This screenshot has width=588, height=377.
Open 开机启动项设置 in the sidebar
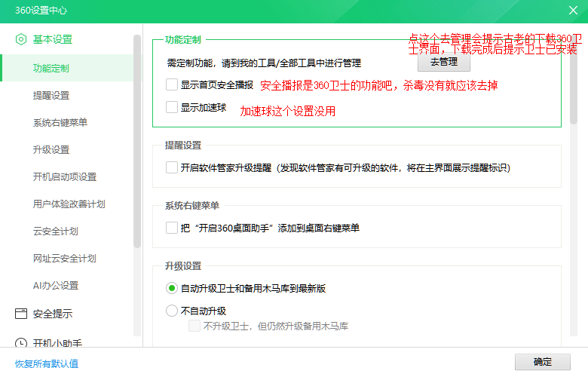65,176
